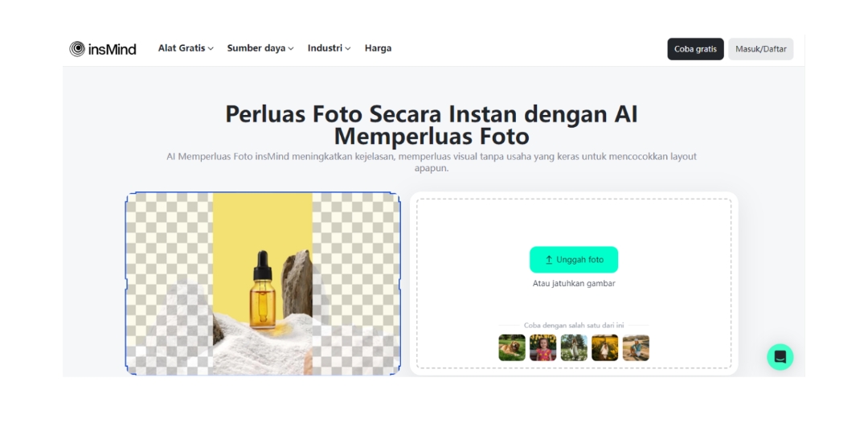
Task: Open the Sumber daya dropdown
Action: [x=260, y=48]
